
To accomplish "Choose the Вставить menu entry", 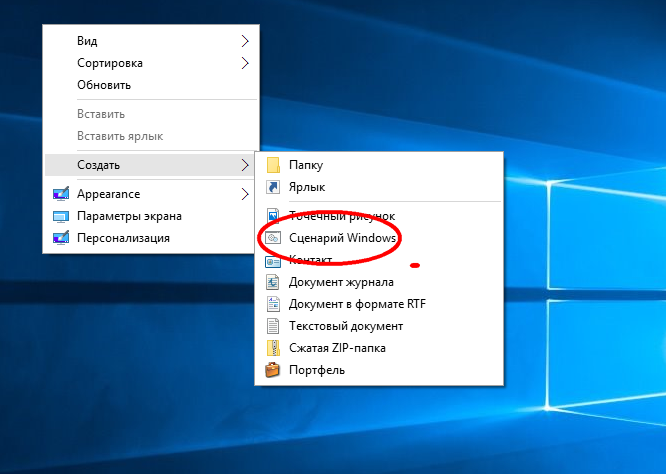I will click(151, 114).
